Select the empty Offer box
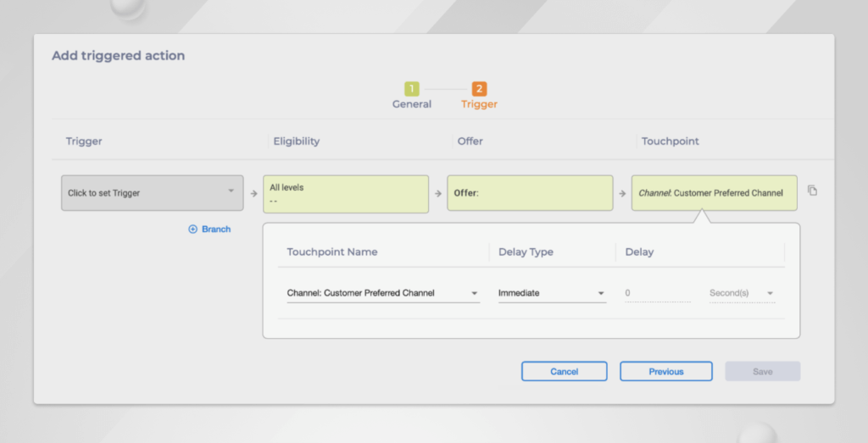 pyautogui.click(x=530, y=194)
